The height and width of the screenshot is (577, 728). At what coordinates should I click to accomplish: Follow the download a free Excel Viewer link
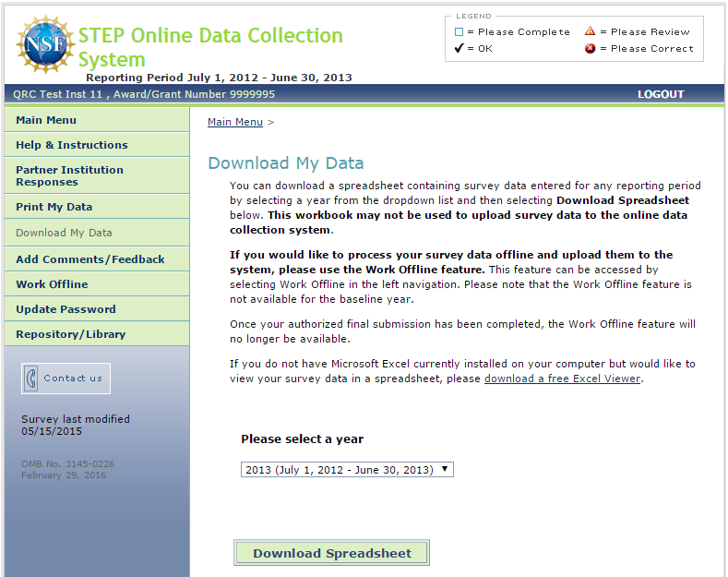tap(562, 379)
